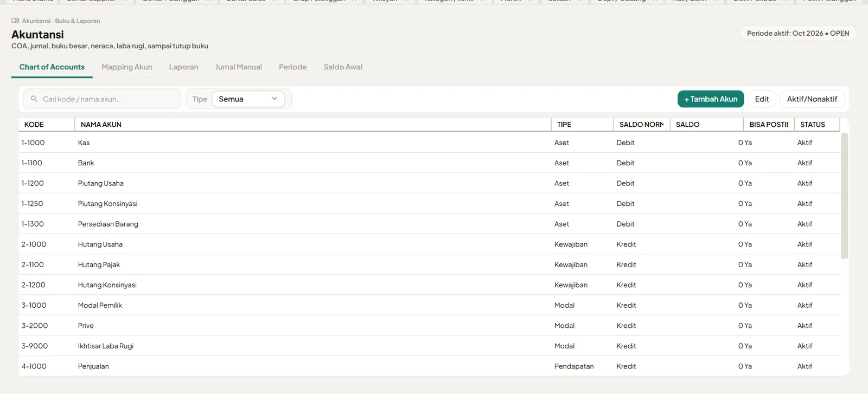Click the Hutang Pajak account name
868x394 pixels.
(99, 265)
